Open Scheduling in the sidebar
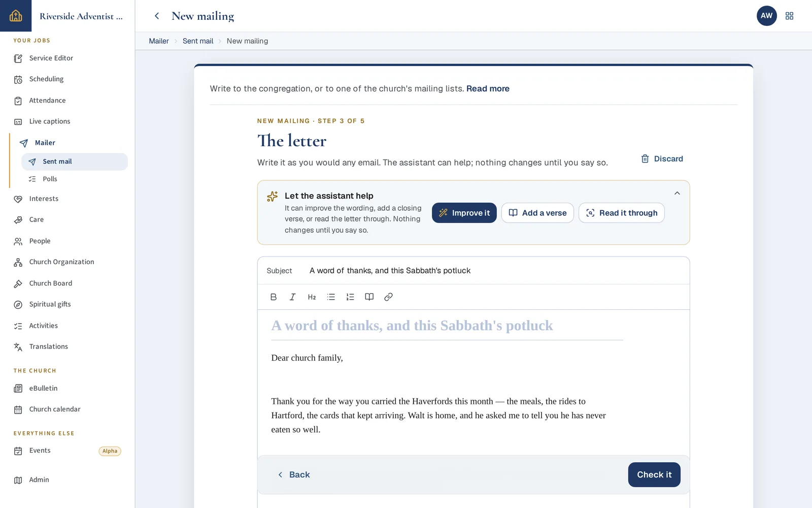 pos(69,79)
